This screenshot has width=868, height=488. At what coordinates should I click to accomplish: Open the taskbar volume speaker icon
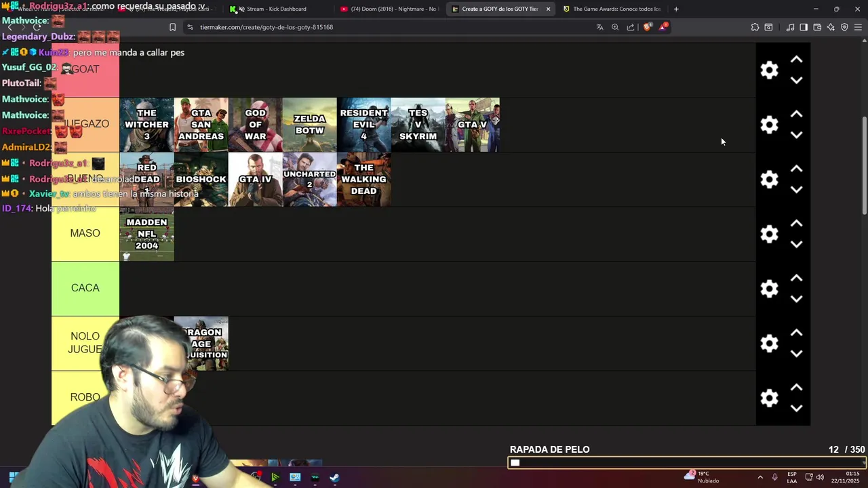[x=820, y=477]
